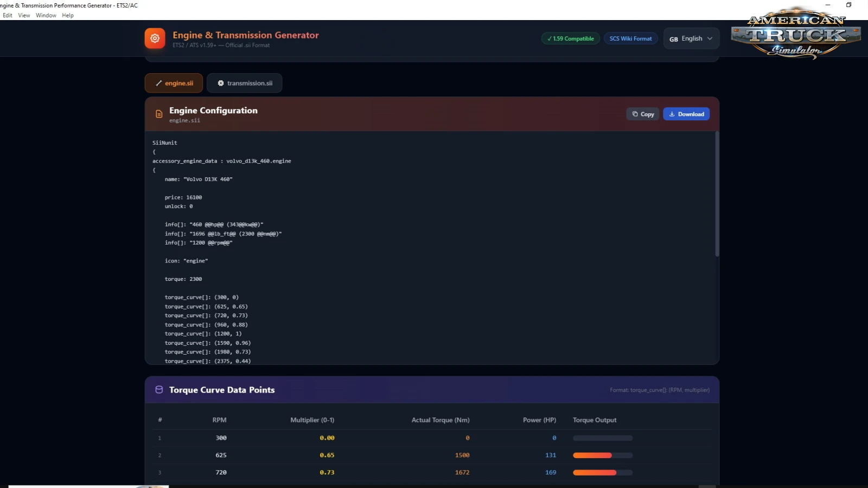Click the Actual Torque (Nm) column header
Image resolution: width=868 pixels, height=488 pixels.
441,420
